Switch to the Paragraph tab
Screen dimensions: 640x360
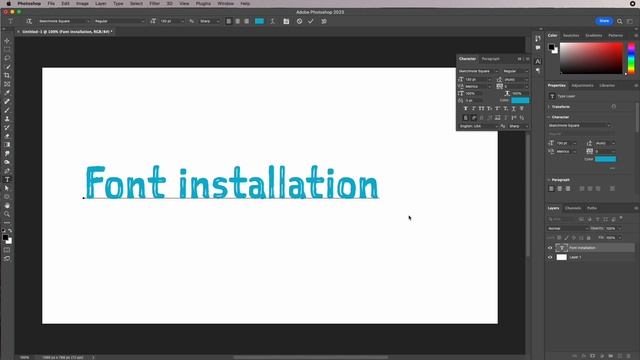tap(490, 59)
